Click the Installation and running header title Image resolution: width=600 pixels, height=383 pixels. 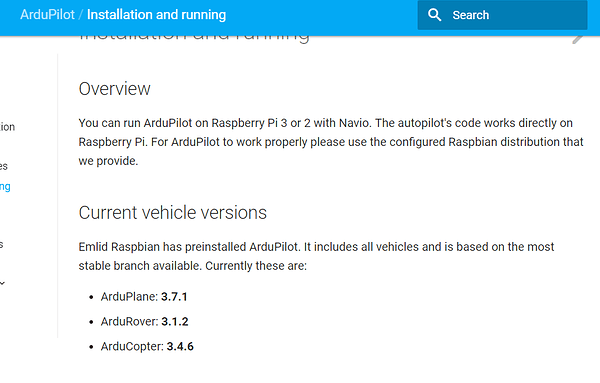157,15
